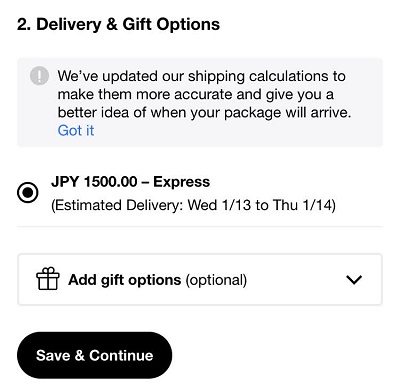The image size is (400, 392).
Task: Click the gray exclamation info icon
Action: tap(39, 76)
